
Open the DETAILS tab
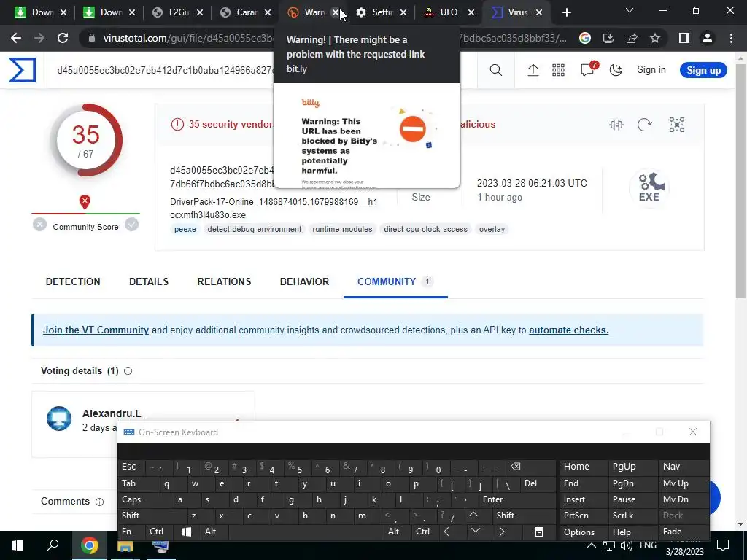(x=149, y=282)
